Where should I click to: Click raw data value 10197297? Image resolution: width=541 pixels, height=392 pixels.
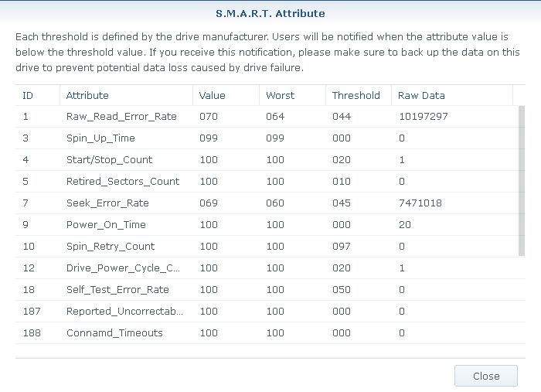point(424,117)
